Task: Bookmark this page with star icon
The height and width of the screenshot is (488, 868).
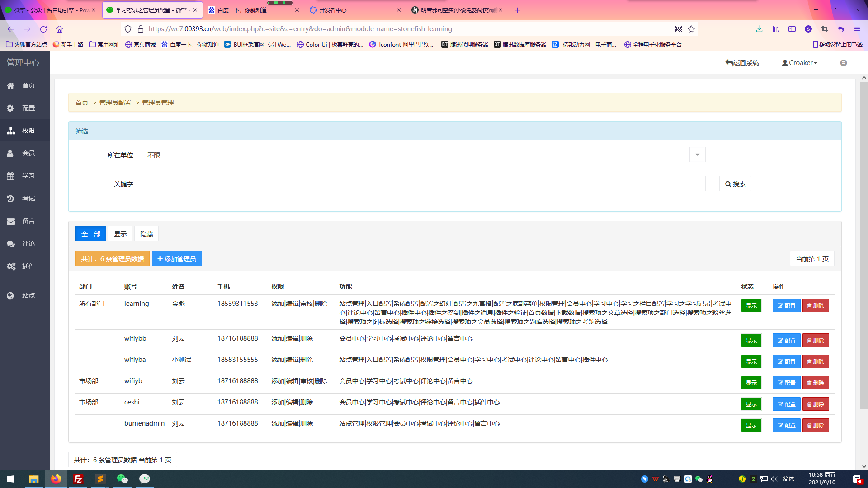Action: coord(691,29)
